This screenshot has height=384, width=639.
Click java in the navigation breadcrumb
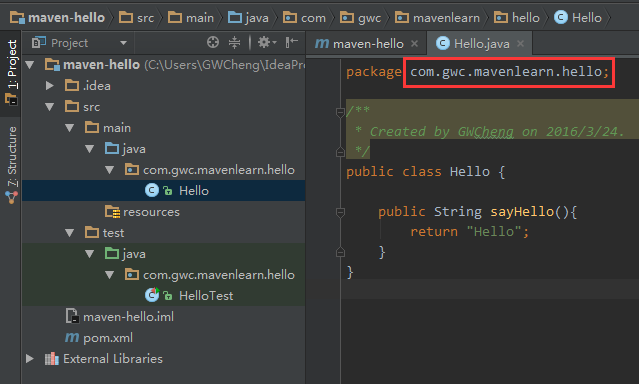248,18
